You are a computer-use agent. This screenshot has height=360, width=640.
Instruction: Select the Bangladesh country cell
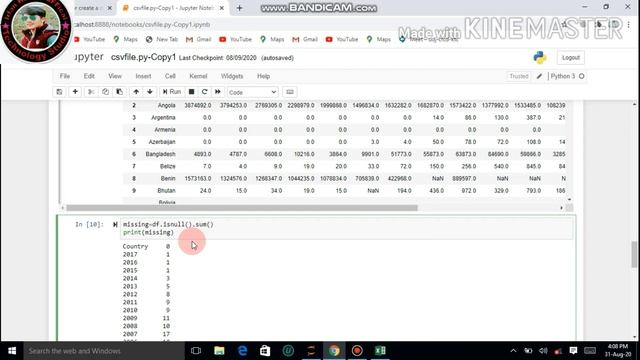click(x=160, y=154)
